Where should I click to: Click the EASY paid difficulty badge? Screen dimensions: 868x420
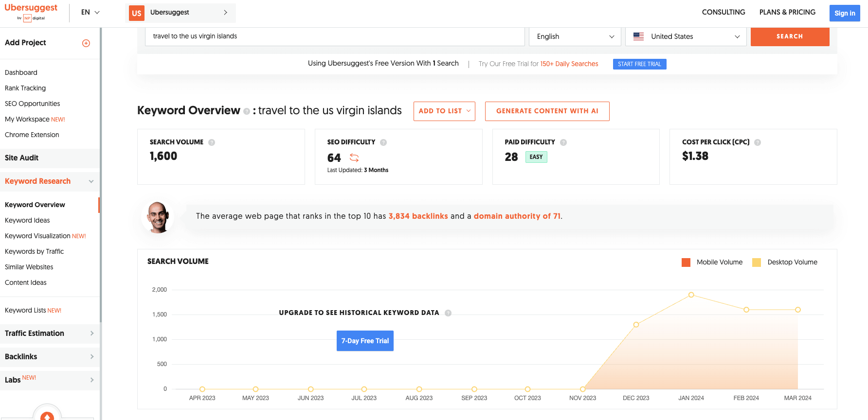(536, 157)
